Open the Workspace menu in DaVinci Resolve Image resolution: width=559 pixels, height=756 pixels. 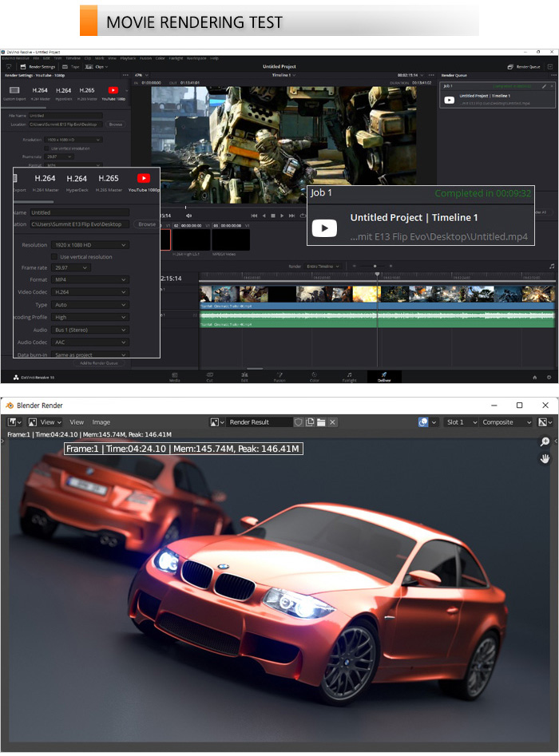click(196, 58)
